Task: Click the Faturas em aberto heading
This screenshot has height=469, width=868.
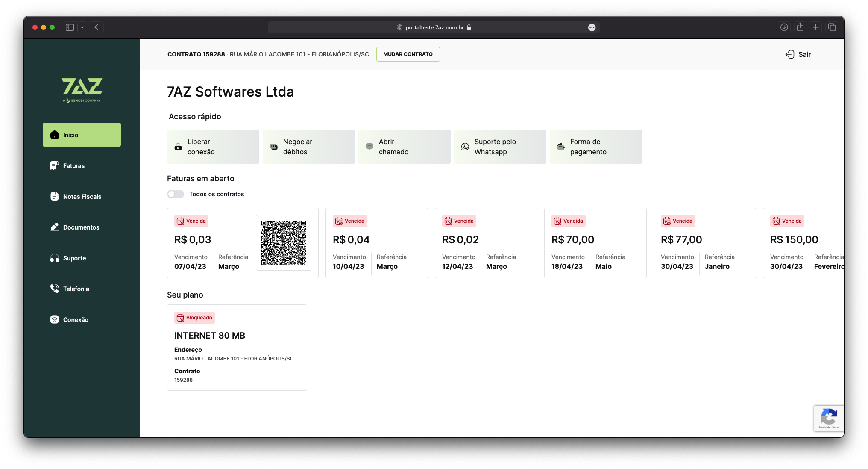Action: coord(201,179)
